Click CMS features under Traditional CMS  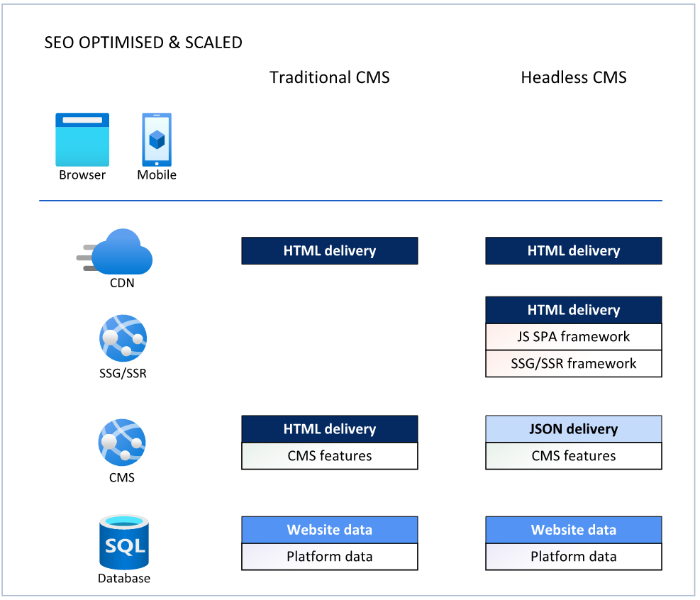pyautogui.click(x=329, y=456)
